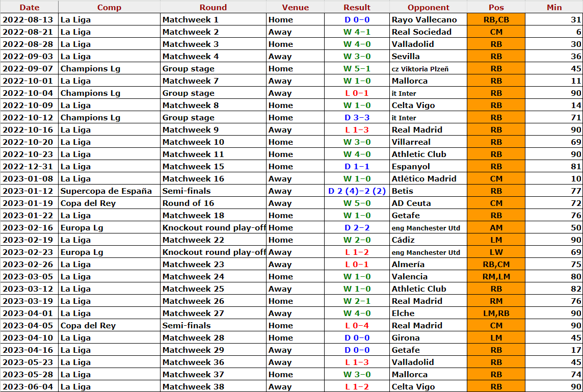
Task: Select opponent Cádiz
Action: (428, 240)
